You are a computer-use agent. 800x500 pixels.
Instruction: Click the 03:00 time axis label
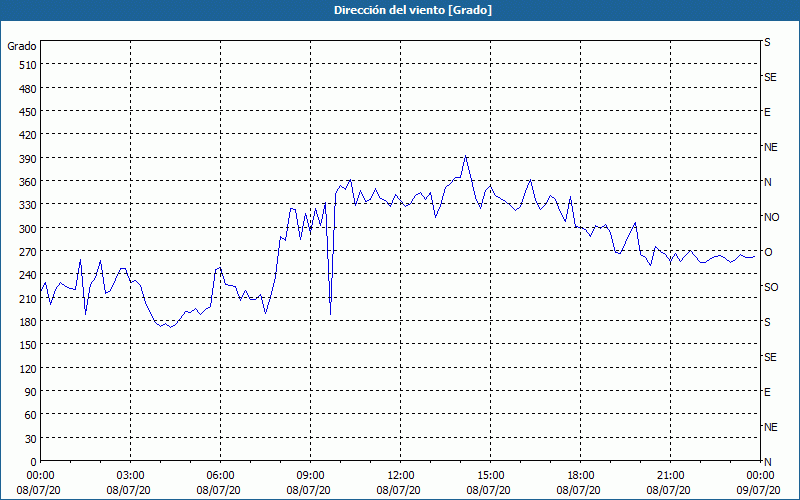point(130,476)
